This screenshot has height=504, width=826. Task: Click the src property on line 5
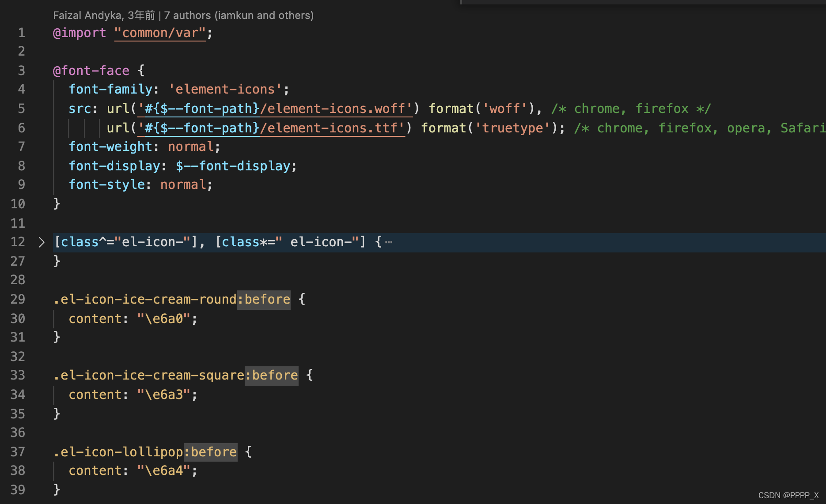tap(80, 109)
